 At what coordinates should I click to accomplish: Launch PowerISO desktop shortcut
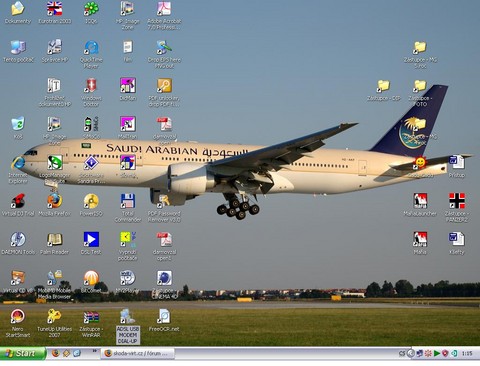tap(91, 201)
